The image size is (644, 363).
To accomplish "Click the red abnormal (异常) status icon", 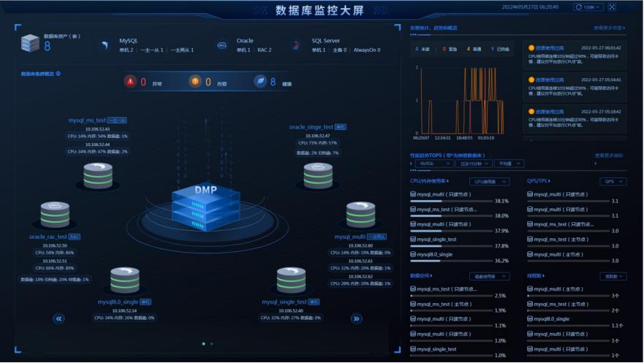I will pos(130,82).
